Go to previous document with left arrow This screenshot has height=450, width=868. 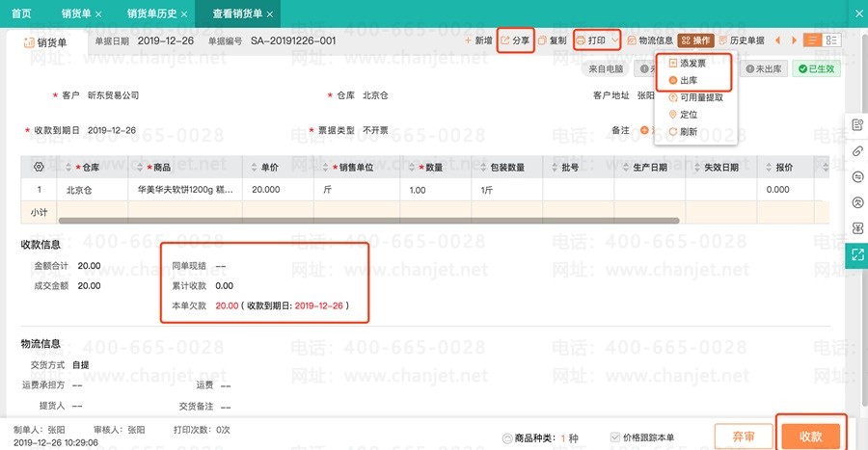point(777,40)
